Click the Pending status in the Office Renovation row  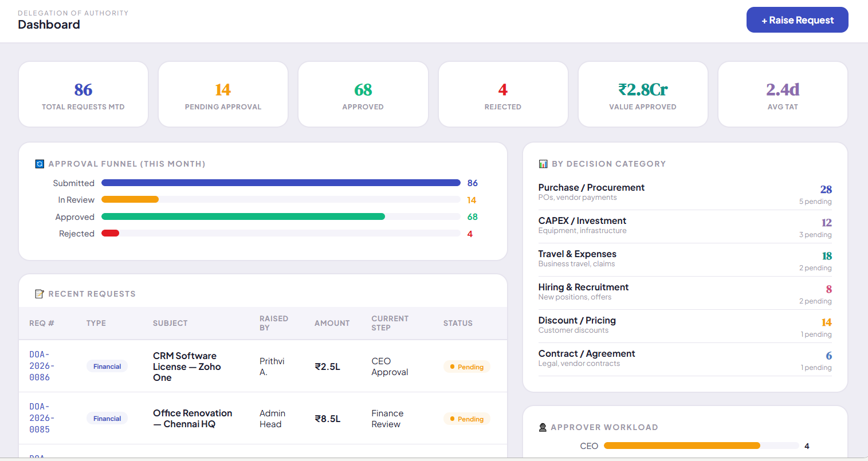[x=467, y=419]
